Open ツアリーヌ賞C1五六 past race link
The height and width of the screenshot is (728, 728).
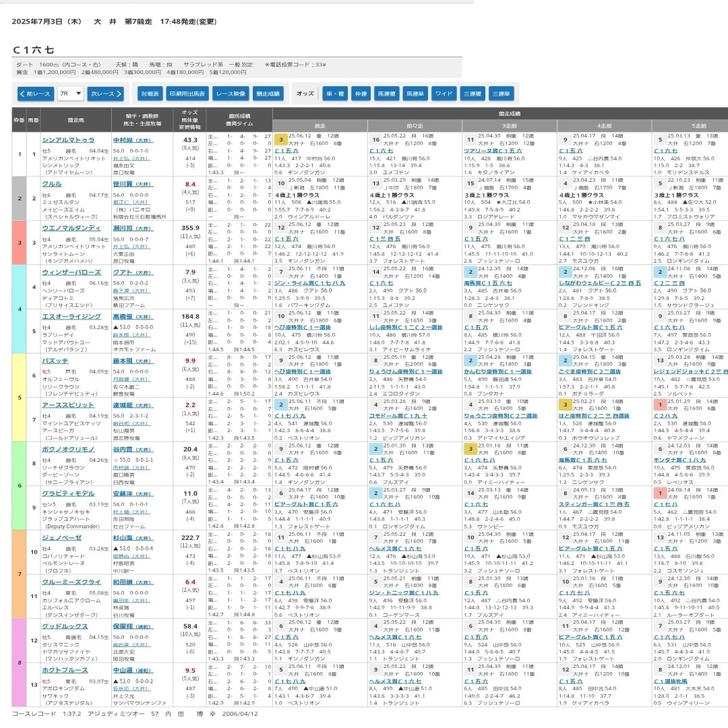coord(493,150)
